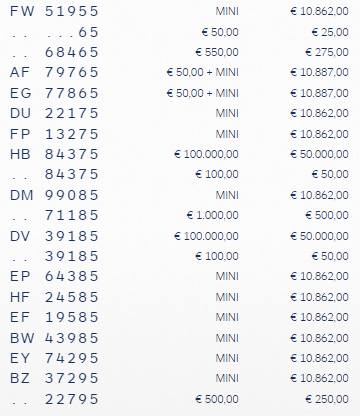Screen dimensions: 360x416
Task: Select the HB 84375 ticket number
Action: click(x=54, y=154)
